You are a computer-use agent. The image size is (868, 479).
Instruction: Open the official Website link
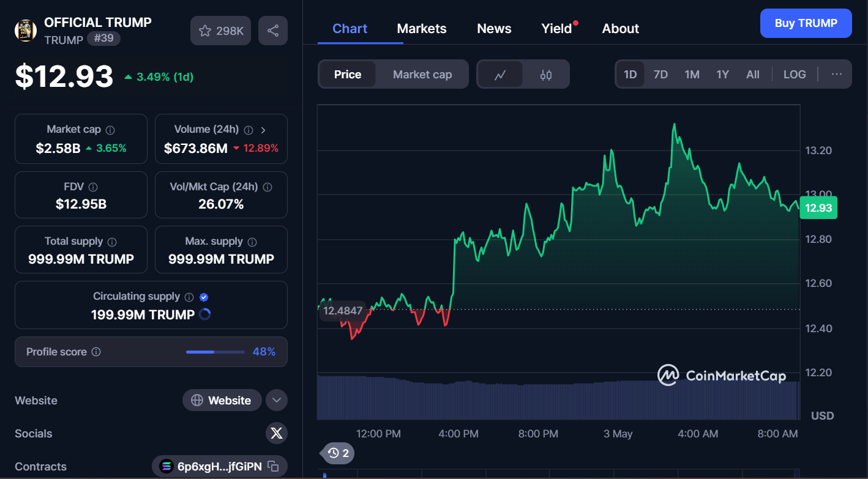(x=222, y=401)
